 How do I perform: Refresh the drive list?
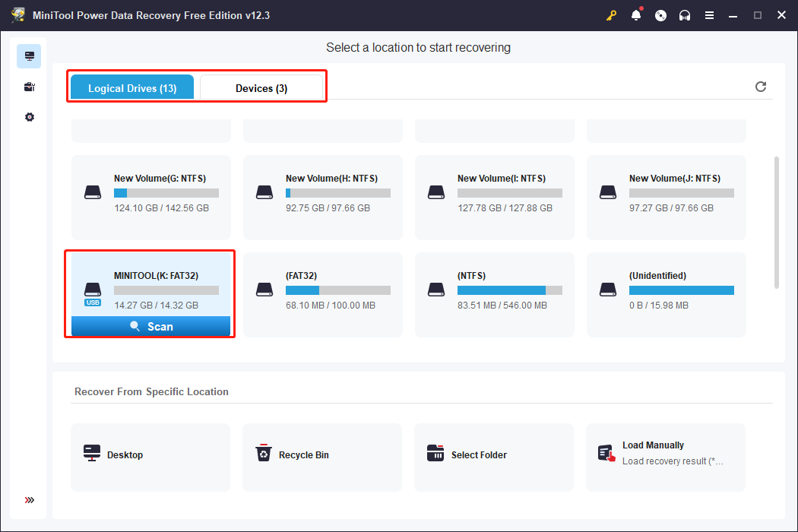coord(761,86)
